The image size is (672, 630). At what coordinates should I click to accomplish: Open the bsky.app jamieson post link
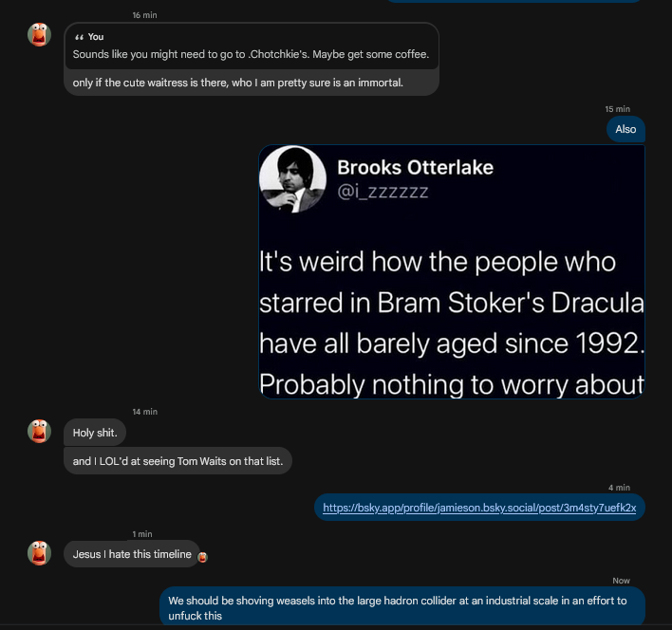[479, 508]
